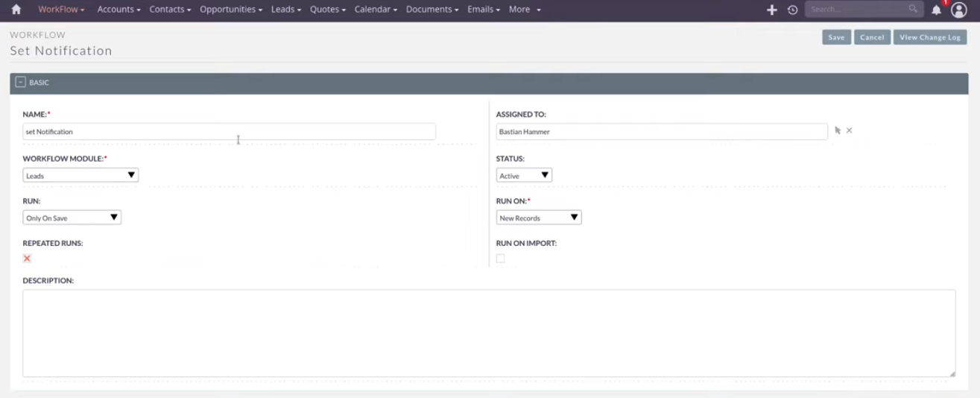Viewport: 980px width, 398px height.
Task: Open the Calendar menu
Action: [376, 10]
